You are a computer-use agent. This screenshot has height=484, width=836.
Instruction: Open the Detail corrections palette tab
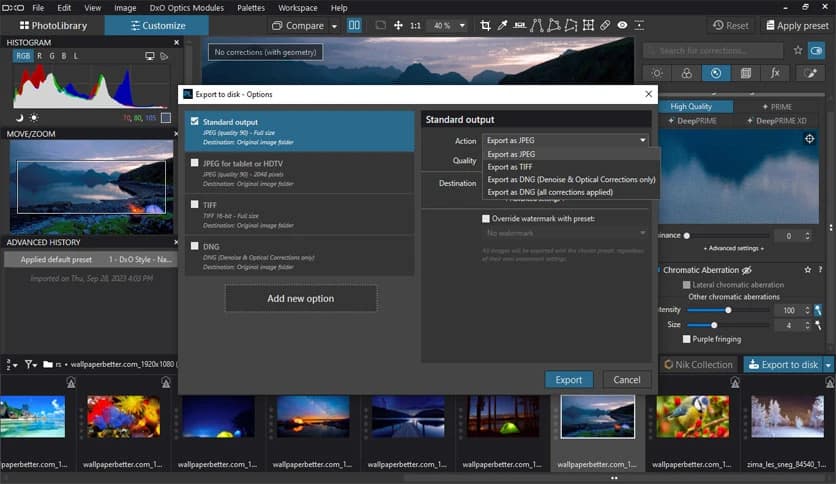pyautogui.click(x=716, y=73)
